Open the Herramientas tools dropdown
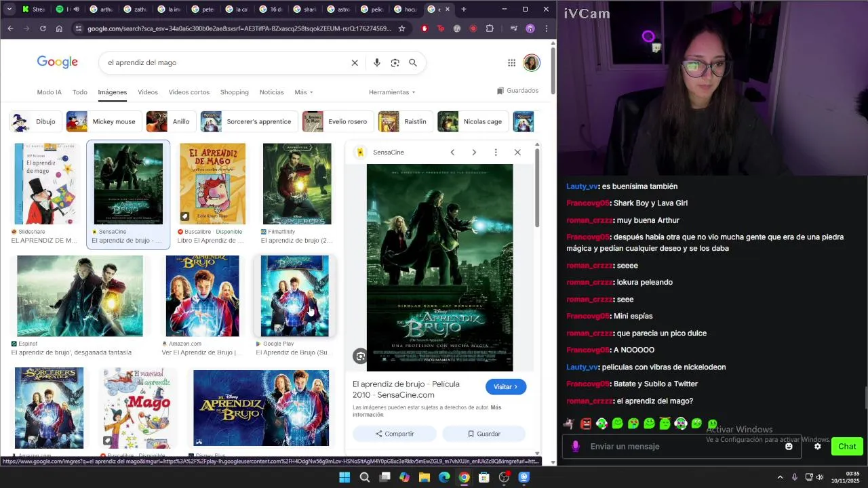This screenshot has height=488, width=868. tap(392, 92)
